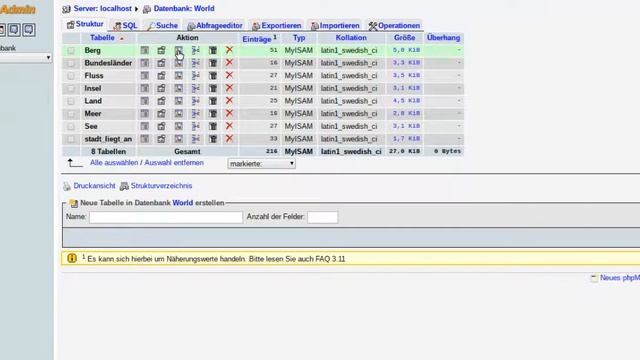Drop stadt_liegt_an table with red X
This screenshot has width=640, height=360.
click(229, 138)
